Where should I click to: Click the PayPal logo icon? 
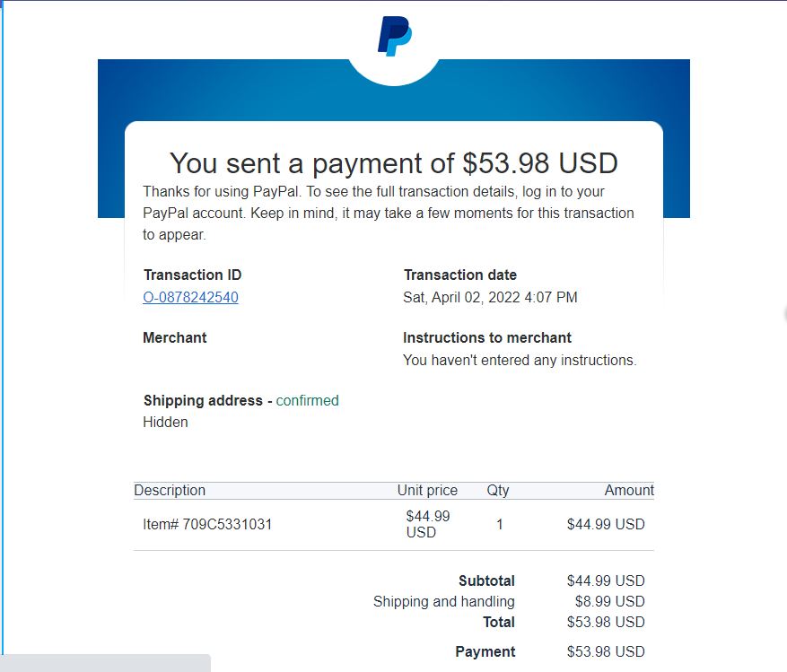pyautogui.click(x=395, y=36)
